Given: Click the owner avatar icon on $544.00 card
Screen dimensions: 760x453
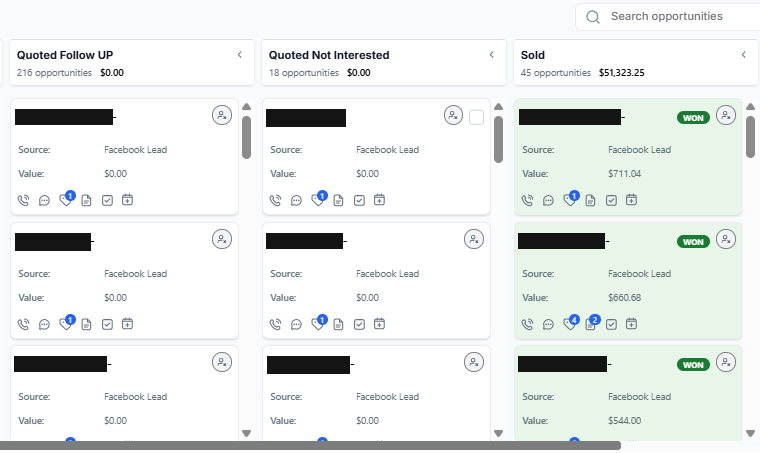Looking at the screenshot, I should 726,362.
